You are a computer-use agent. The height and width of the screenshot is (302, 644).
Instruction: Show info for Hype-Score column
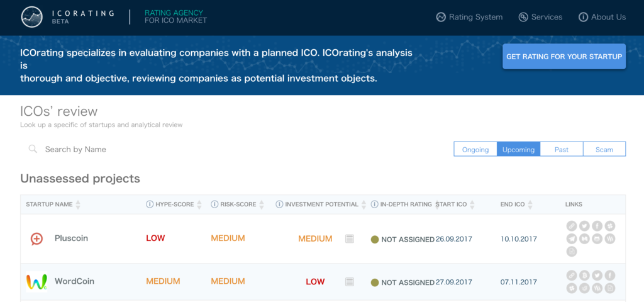tap(150, 204)
